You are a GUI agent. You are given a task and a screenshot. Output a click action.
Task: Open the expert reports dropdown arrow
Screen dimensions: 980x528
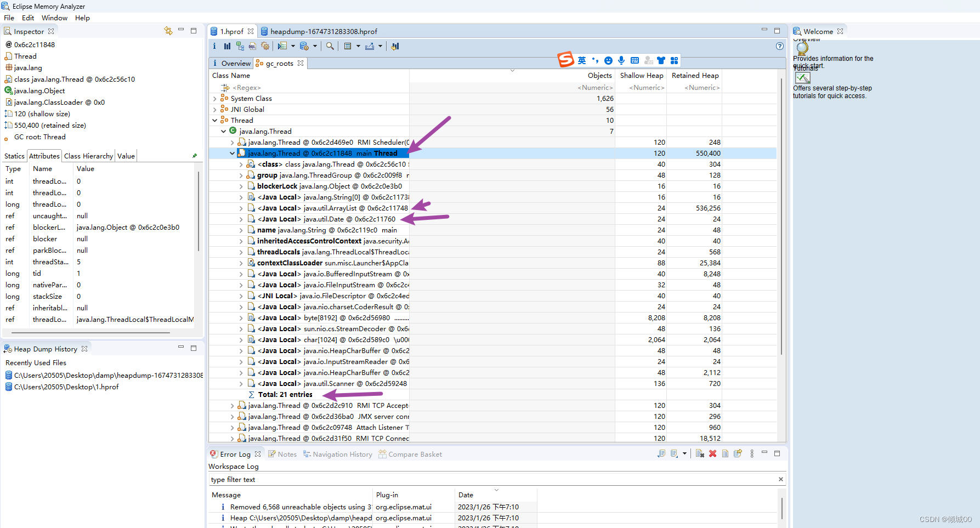pos(293,46)
